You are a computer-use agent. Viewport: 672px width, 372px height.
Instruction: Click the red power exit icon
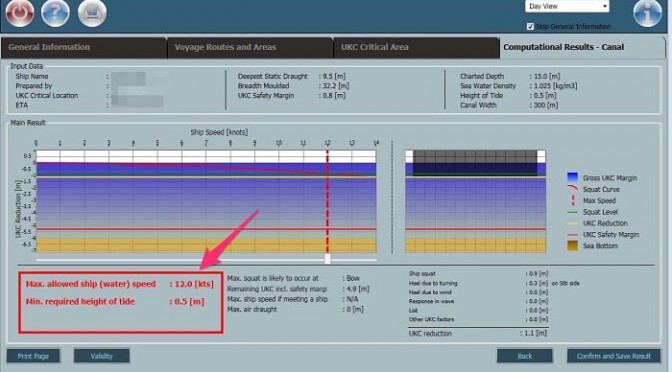(x=19, y=13)
